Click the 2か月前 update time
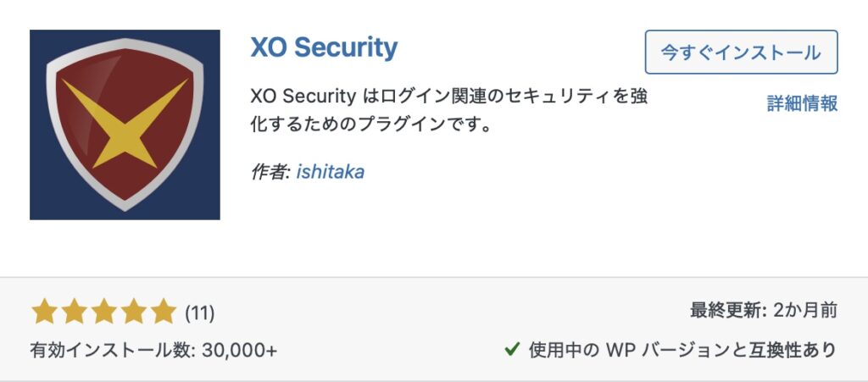This screenshot has height=382, width=868. click(805, 311)
